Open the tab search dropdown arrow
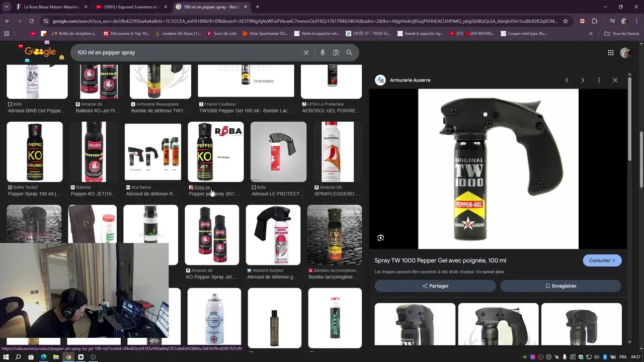The image size is (644, 362). click(7, 7)
